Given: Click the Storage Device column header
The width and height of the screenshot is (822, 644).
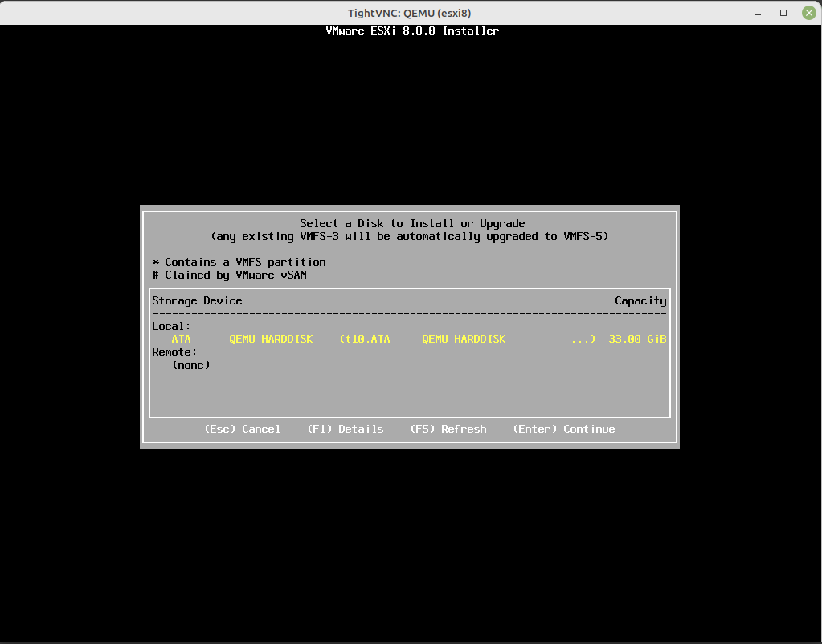Looking at the screenshot, I should tap(197, 301).
